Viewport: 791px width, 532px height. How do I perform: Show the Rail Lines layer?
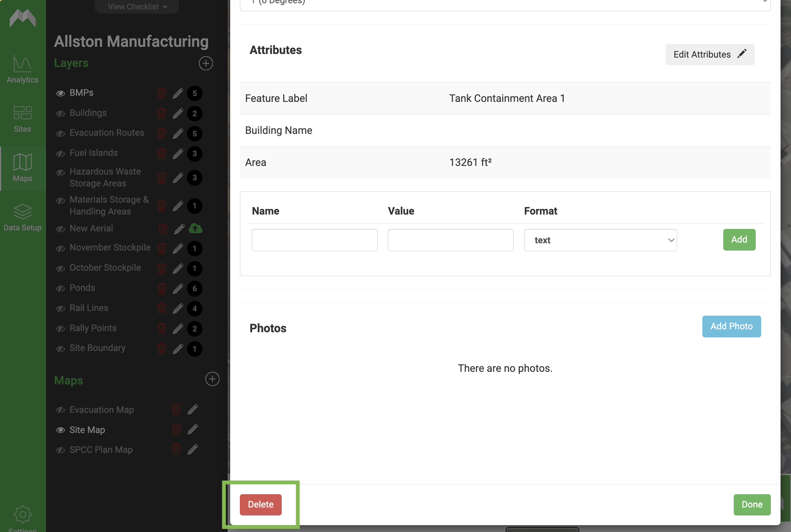click(x=61, y=308)
